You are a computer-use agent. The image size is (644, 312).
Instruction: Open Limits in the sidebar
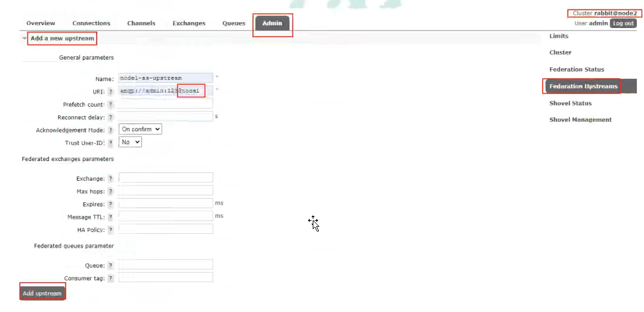[x=559, y=36]
